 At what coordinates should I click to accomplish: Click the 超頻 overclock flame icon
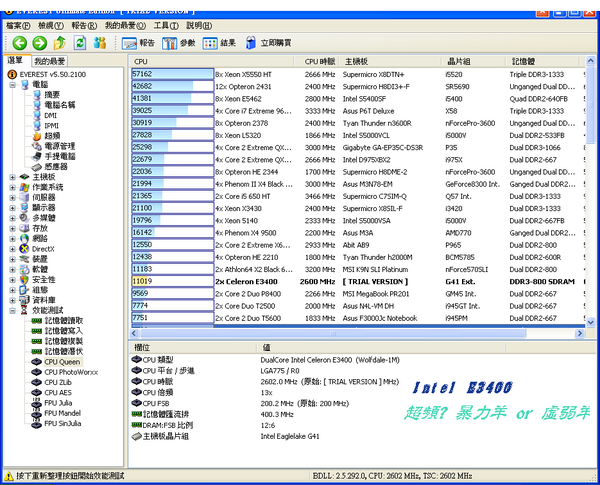[x=37, y=136]
